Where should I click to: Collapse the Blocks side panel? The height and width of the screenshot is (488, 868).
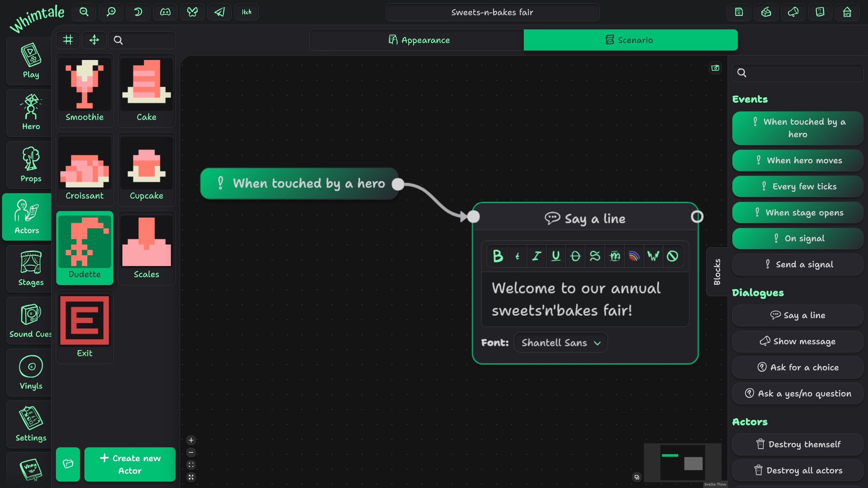click(x=717, y=271)
